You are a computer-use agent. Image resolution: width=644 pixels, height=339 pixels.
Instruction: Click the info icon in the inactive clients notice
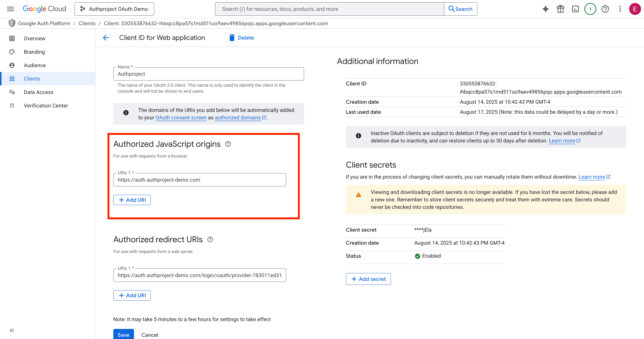359,136
